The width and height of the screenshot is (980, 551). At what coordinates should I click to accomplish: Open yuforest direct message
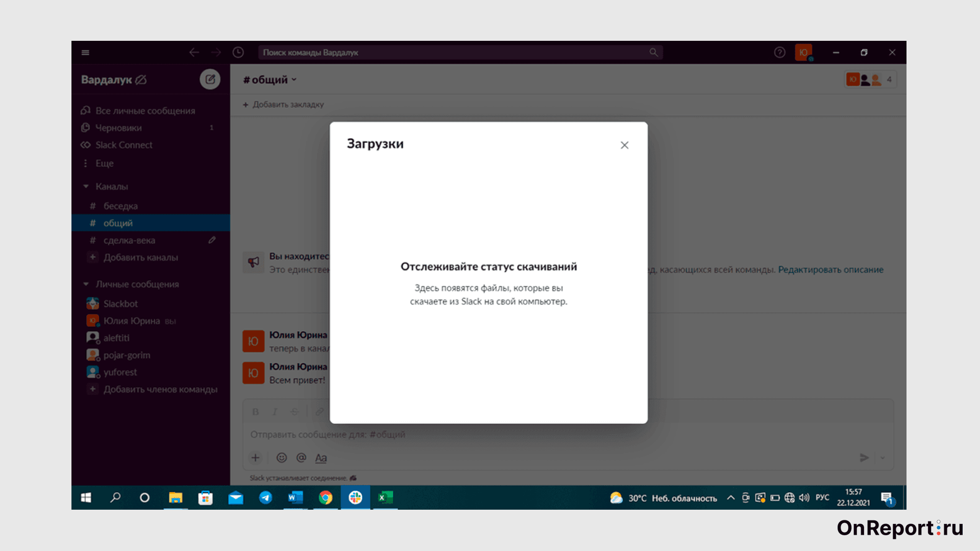click(x=120, y=372)
